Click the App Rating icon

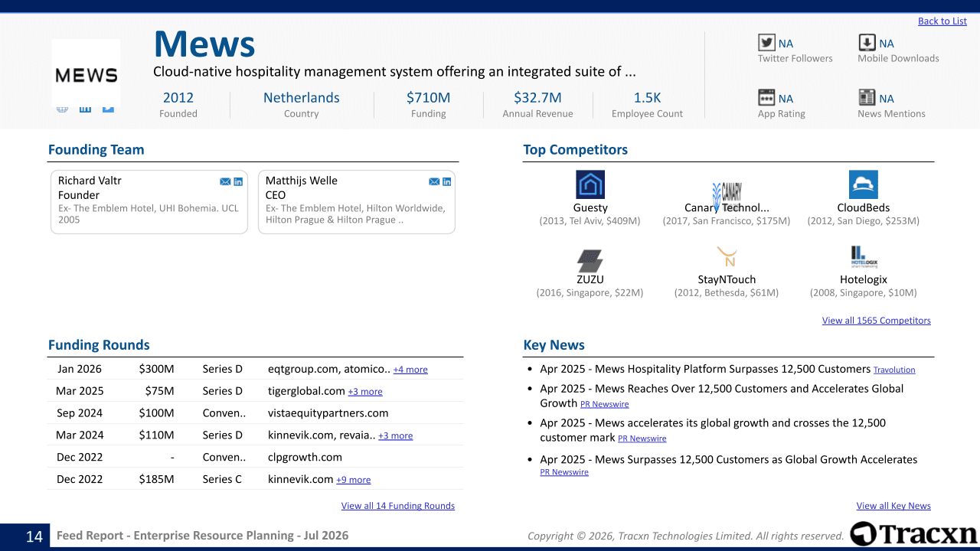coord(766,98)
